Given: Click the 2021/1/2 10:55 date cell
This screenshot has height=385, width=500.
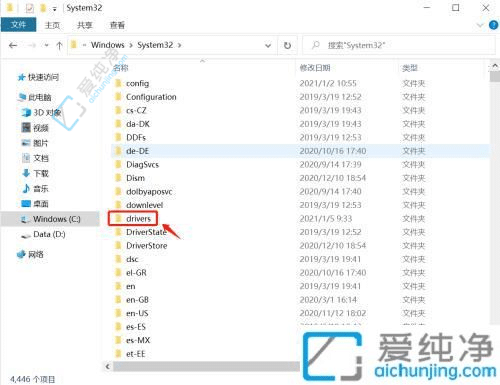Looking at the screenshot, I should point(328,83).
